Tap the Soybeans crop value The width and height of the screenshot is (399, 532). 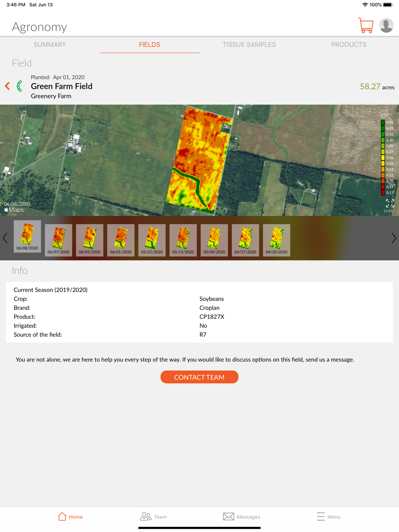click(211, 299)
